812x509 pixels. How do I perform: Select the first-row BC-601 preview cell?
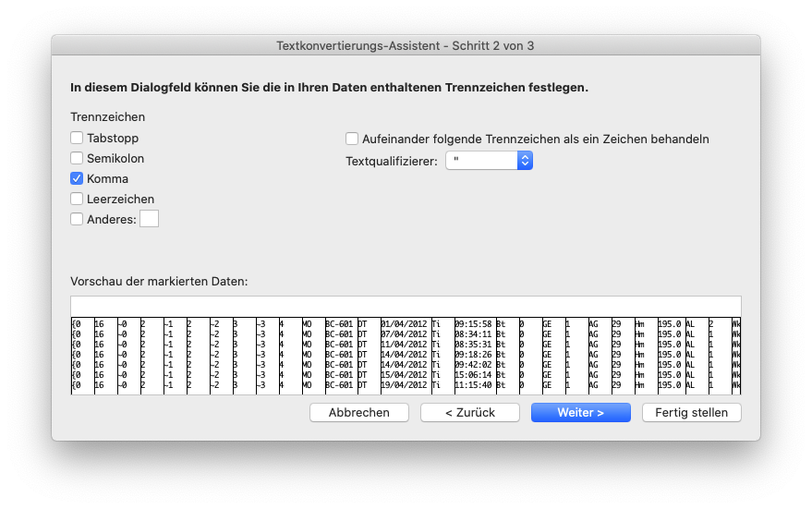tap(339, 324)
